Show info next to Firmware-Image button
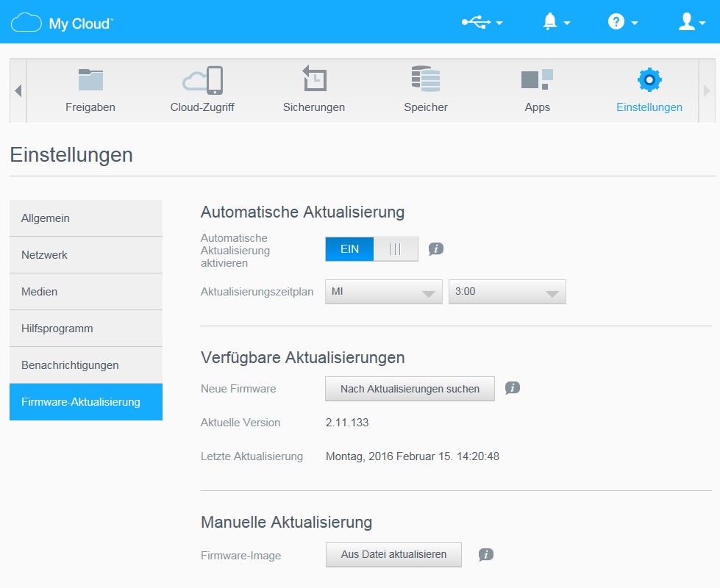 click(486, 555)
